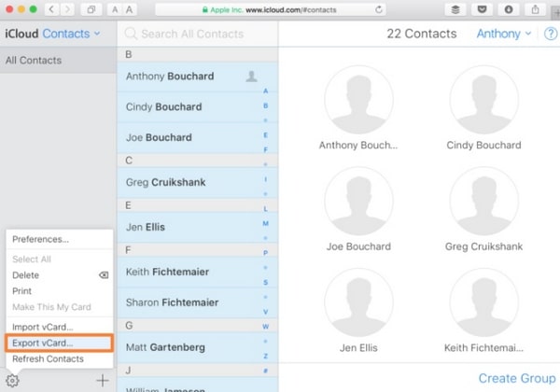This screenshot has height=392, width=560.
Task: Click the 22 Contacts count label
Action: (422, 34)
